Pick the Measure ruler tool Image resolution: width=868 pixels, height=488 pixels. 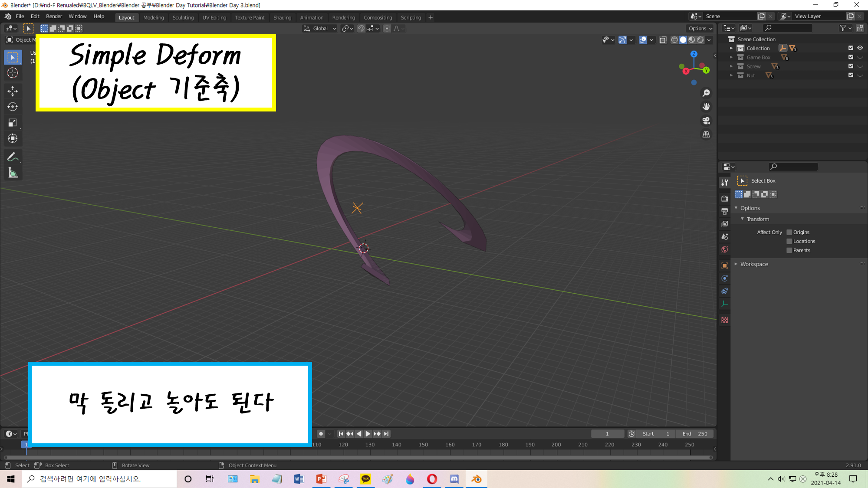[x=13, y=174]
